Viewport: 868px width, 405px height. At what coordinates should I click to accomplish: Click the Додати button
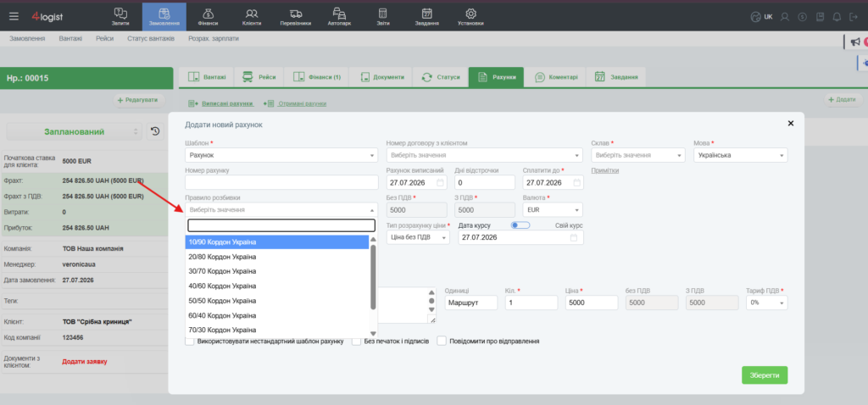(x=843, y=100)
